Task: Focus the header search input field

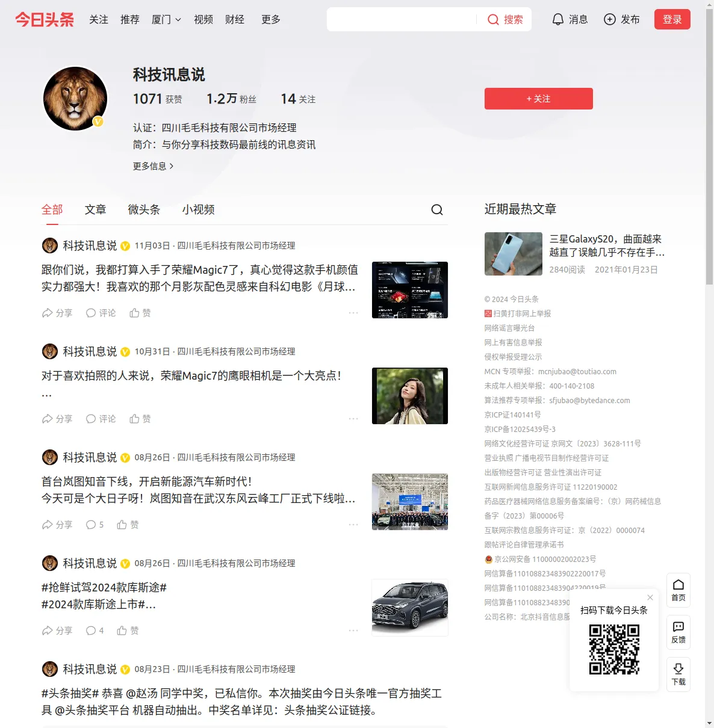Action: [x=402, y=19]
